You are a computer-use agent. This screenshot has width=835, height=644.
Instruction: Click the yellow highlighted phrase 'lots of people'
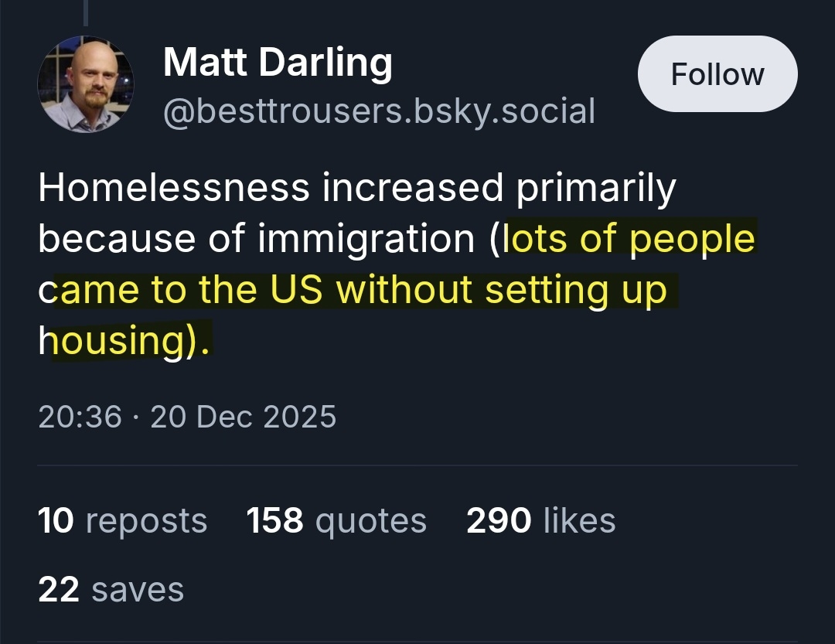[x=629, y=239]
